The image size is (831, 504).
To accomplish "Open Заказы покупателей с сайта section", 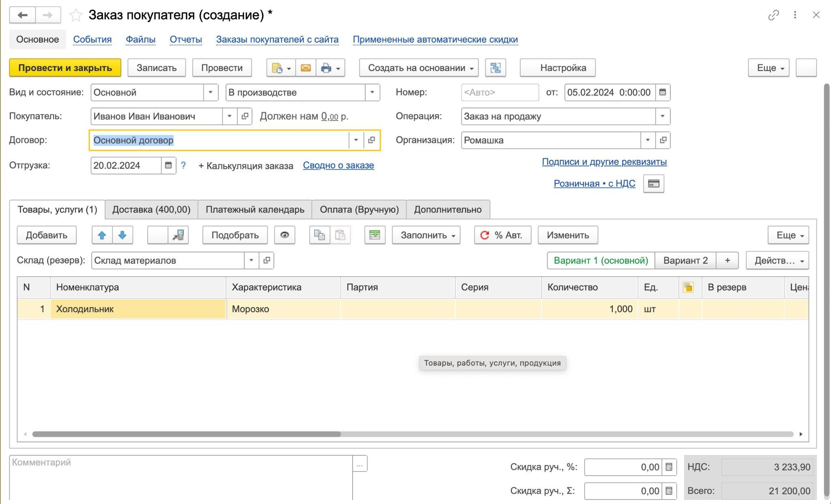I will [x=277, y=39].
